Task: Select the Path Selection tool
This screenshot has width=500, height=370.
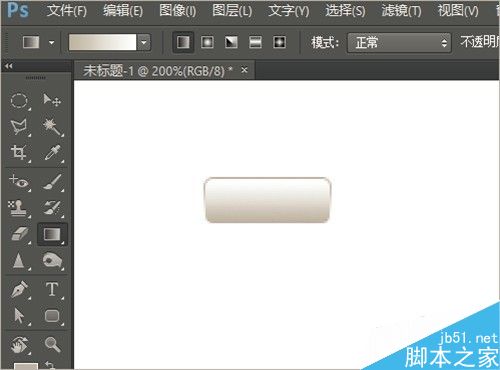Action: coord(19,316)
